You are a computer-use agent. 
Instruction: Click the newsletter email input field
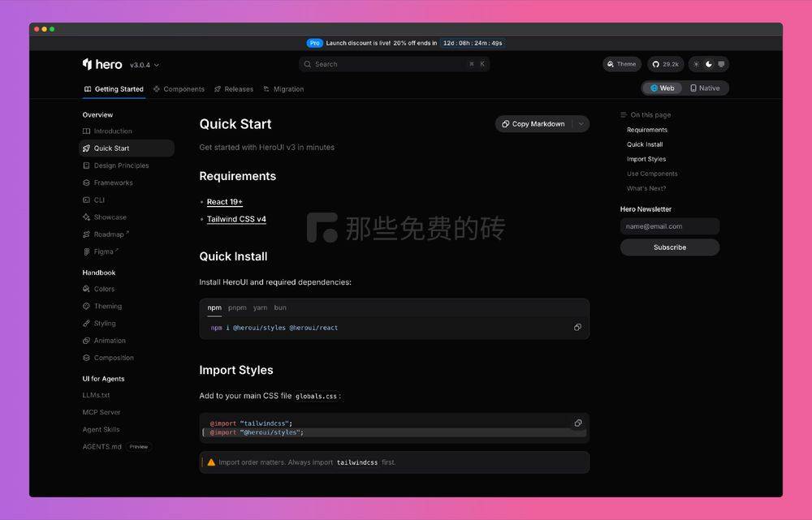click(x=670, y=226)
